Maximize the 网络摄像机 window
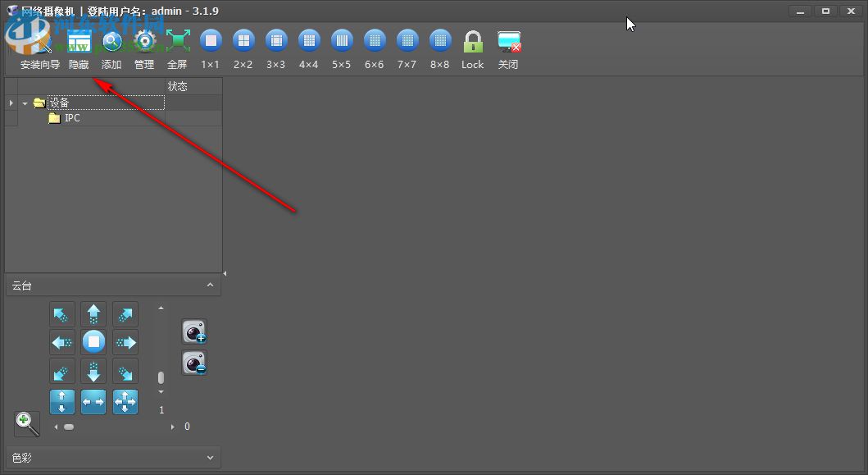868x475 pixels. (825, 11)
